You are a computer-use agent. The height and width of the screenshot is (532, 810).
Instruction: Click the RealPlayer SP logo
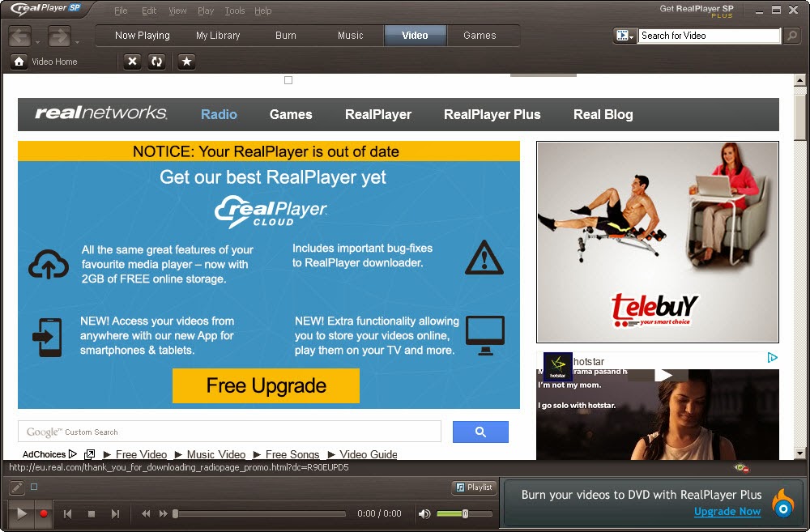[x=45, y=8]
